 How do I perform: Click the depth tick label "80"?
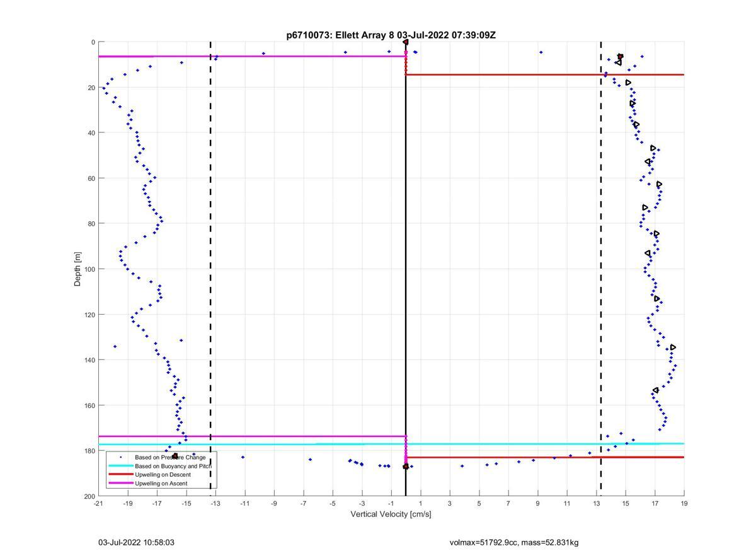tap(91, 224)
